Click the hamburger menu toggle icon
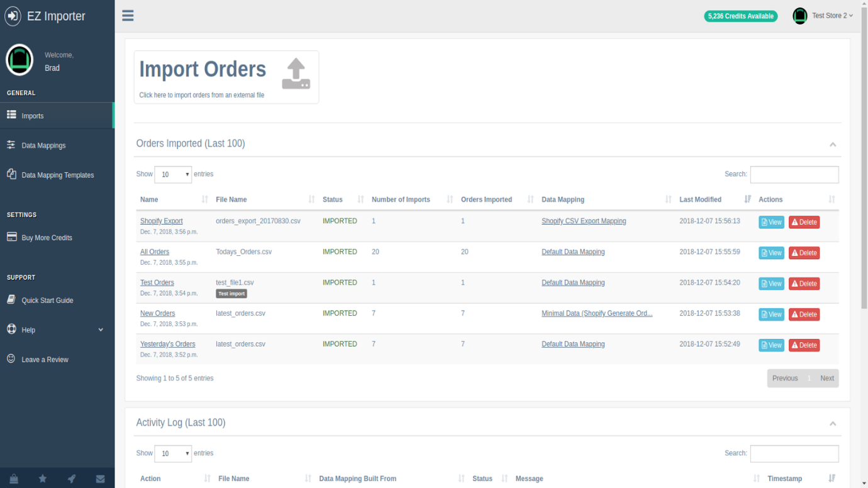 point(128,16)
